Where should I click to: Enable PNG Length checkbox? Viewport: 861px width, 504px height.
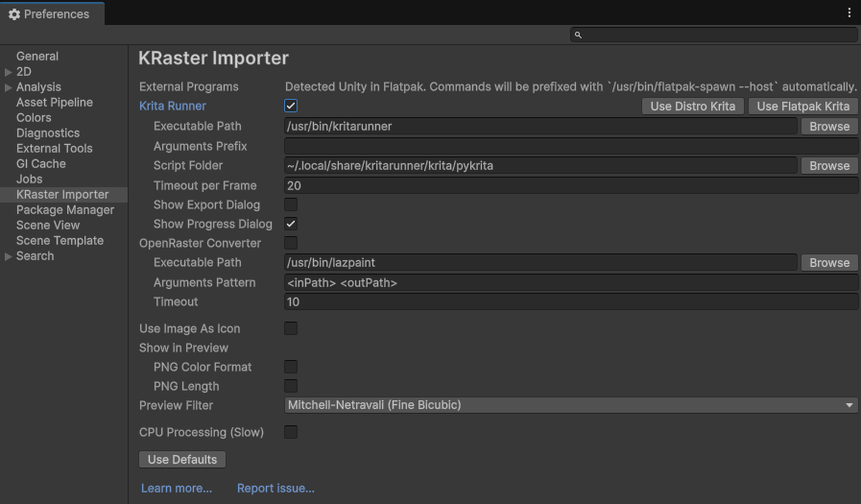(x=291, y=386)
